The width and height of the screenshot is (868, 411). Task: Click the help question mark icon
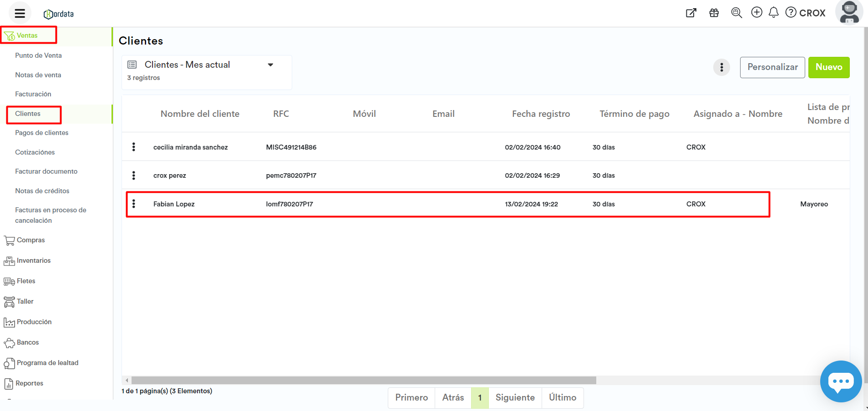click(x=791, y=12)
